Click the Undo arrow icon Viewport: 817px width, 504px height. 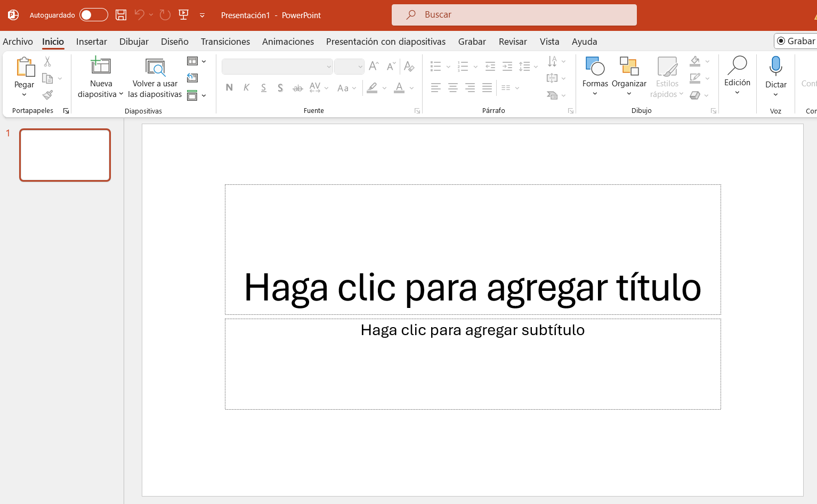[140, 15]
